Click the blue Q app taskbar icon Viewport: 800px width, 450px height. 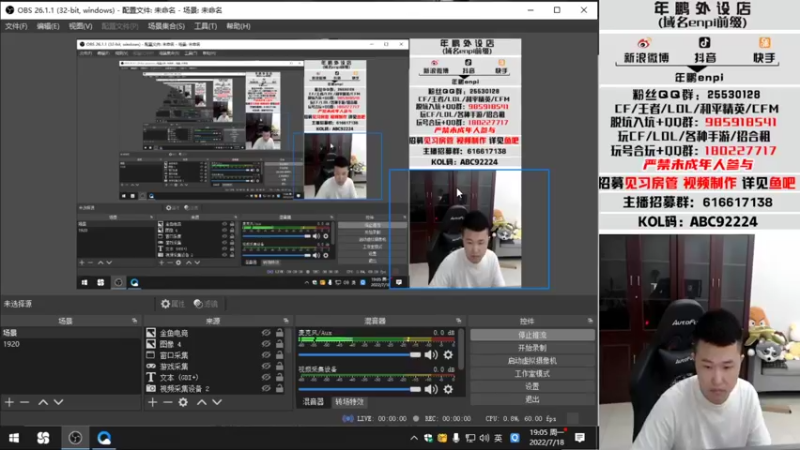(104, 438)
